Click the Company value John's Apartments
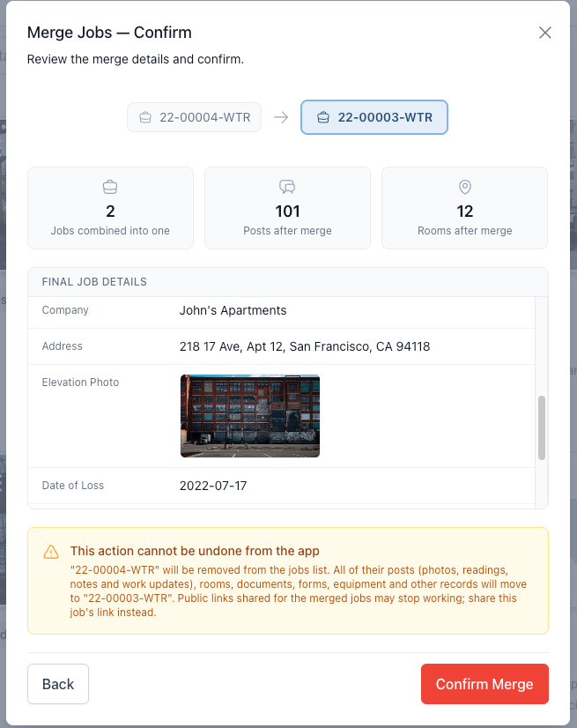 coord(233,310)
